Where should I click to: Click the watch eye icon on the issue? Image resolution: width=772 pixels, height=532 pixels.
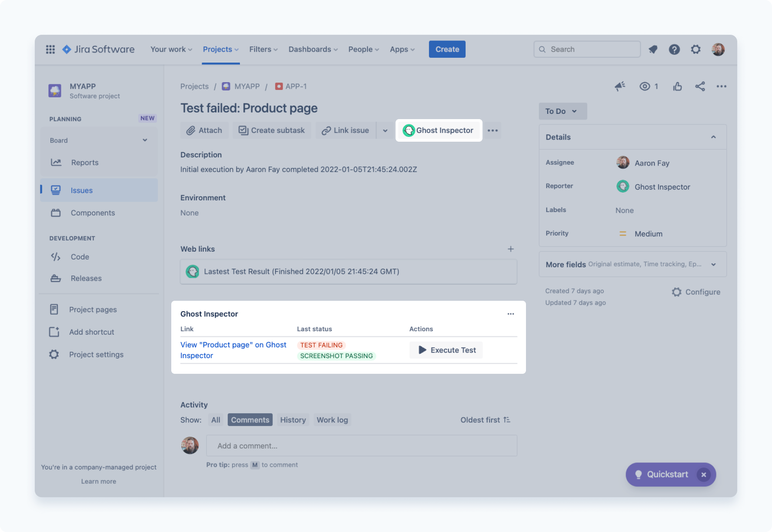[645, 86]
